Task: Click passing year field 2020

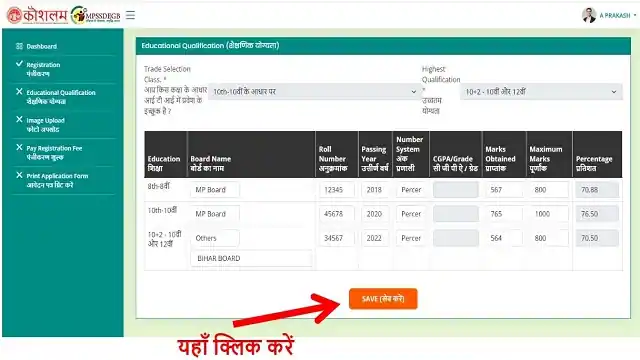Action: point(375,214)
